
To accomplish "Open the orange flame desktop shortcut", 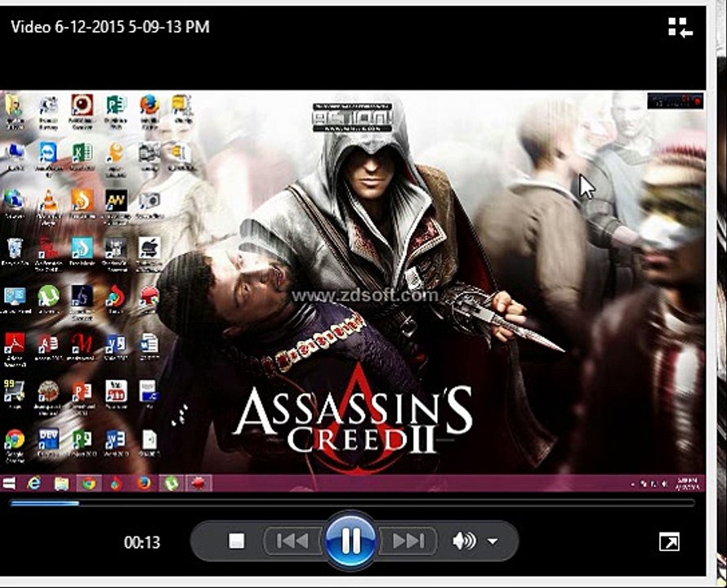I will click(82, 204).
